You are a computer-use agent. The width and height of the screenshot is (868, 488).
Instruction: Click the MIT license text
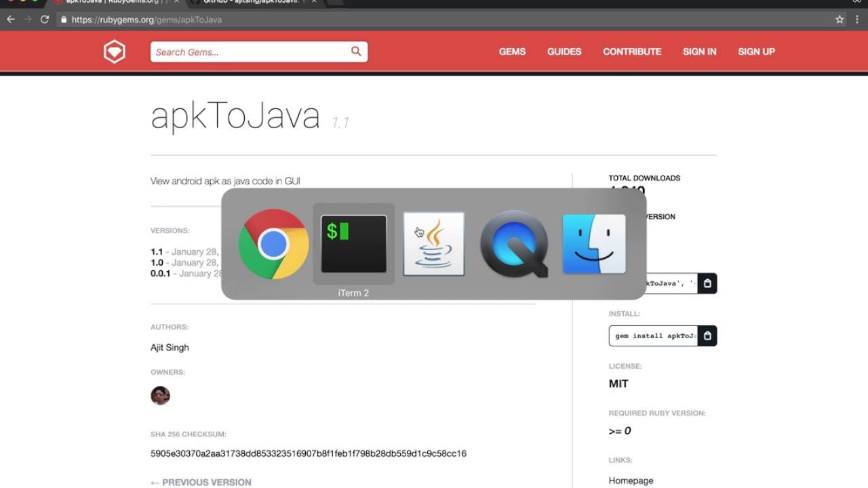(618, 384)
